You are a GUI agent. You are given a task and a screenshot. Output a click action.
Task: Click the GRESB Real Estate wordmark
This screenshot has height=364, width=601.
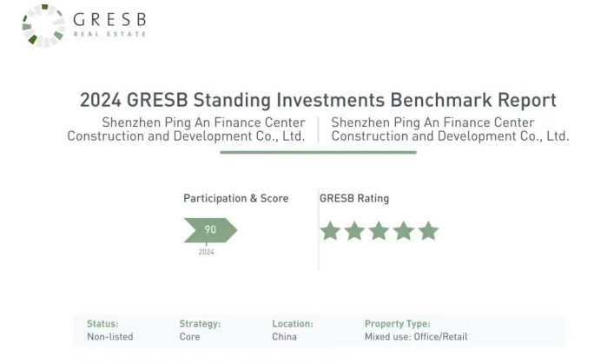coord(109,24)
